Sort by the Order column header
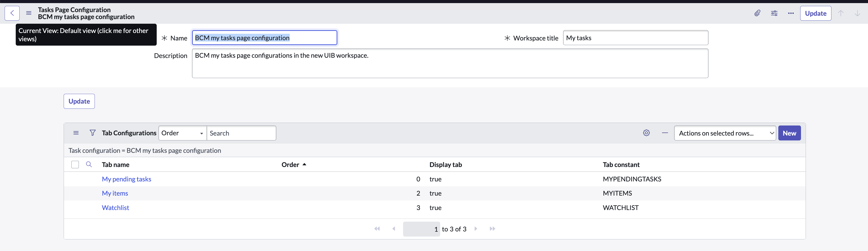This screenshot has height=251, width=868. coord(290,164)
